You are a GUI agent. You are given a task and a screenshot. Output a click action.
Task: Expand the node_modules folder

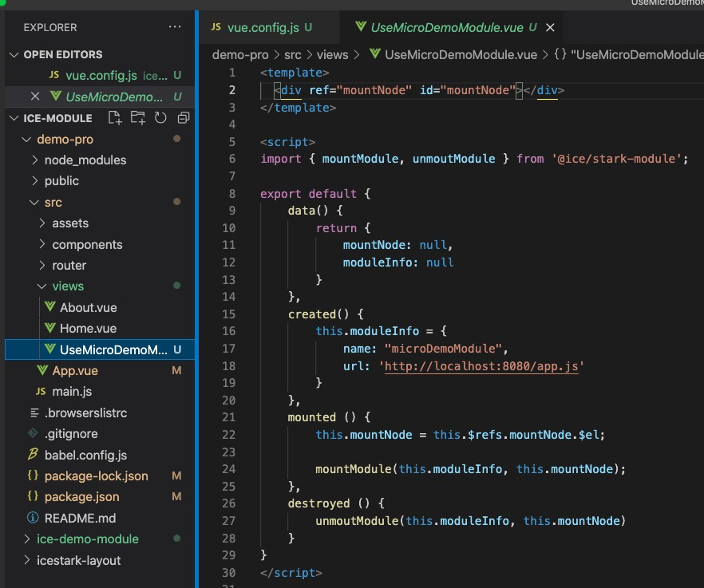point(34,160)
